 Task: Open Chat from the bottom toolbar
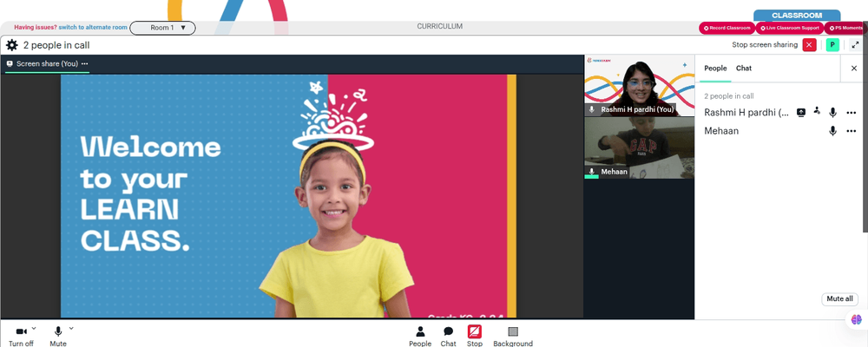[x=449, y=336]
